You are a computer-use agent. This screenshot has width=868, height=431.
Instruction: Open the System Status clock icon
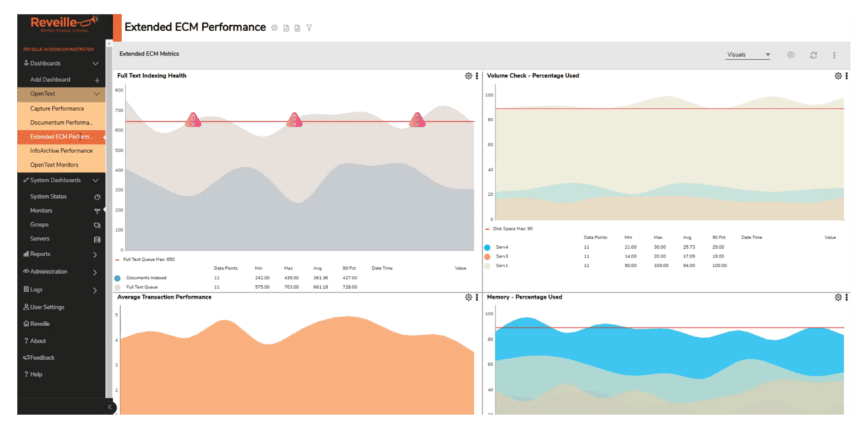coord(97,196)
